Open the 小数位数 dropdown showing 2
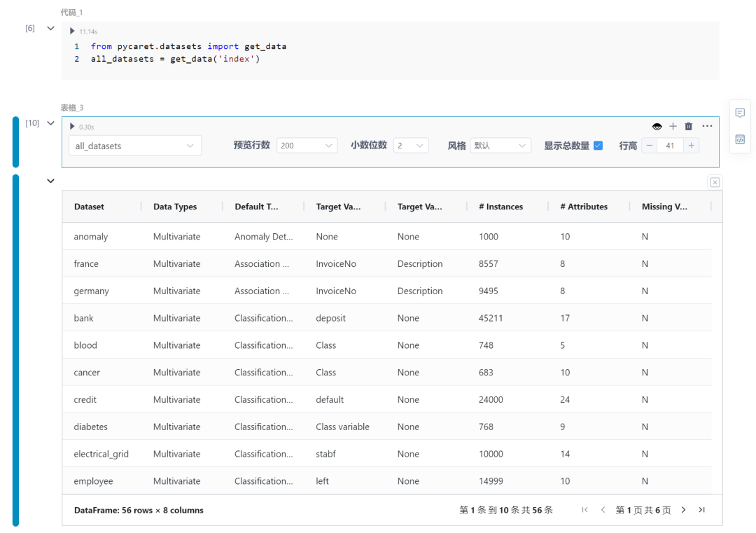 point(411,146)
